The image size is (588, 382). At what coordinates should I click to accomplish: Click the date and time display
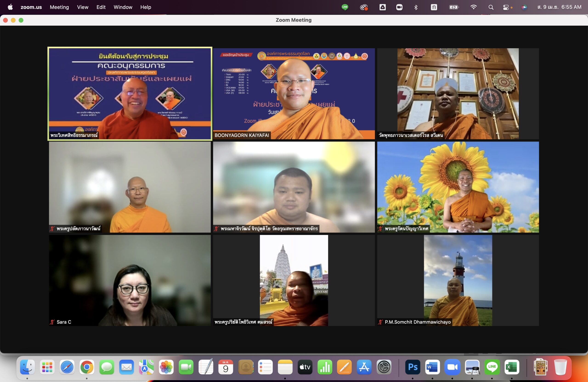tap(559, 7)
